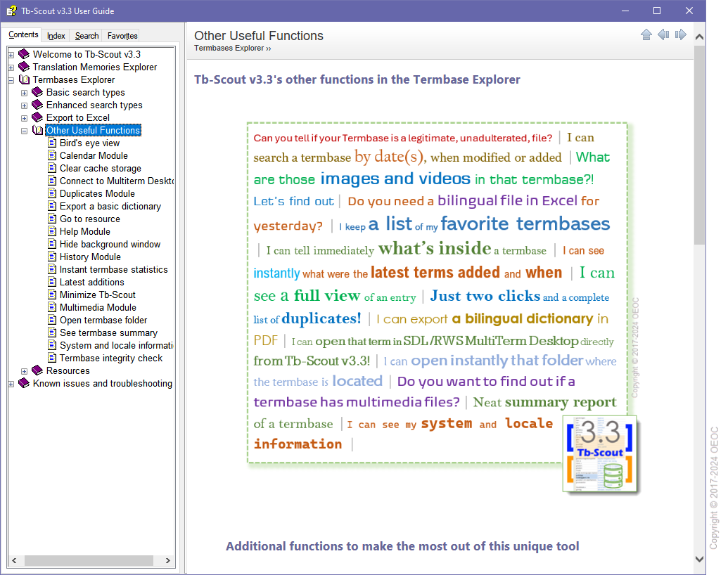728x575 pixels.
Task: Click the page icon beside Multimedia Module
Action: (52, 308)
